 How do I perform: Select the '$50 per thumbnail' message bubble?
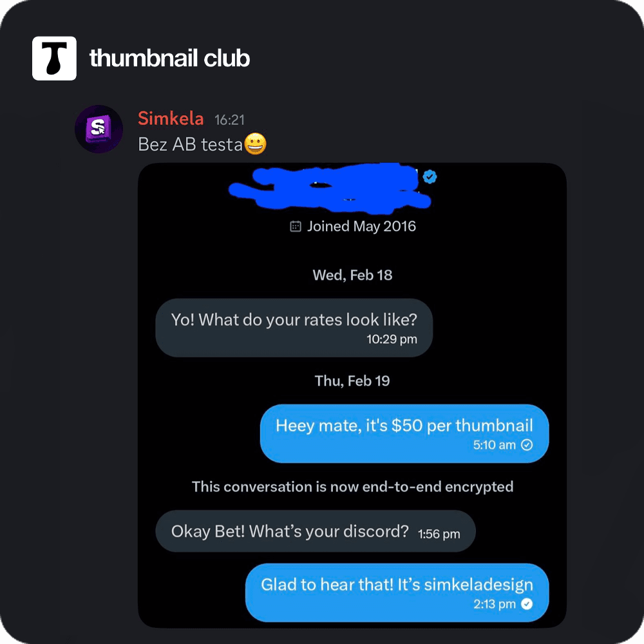click(404, 433)
